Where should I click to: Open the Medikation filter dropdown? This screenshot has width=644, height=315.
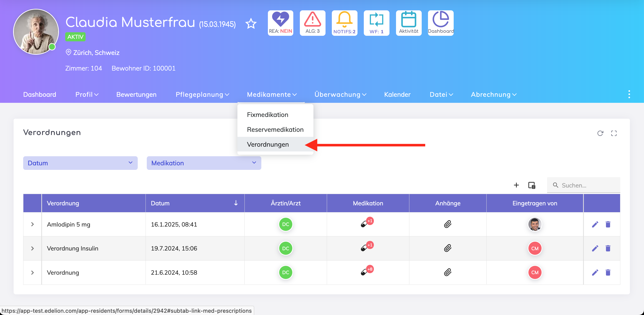[204, 163]
